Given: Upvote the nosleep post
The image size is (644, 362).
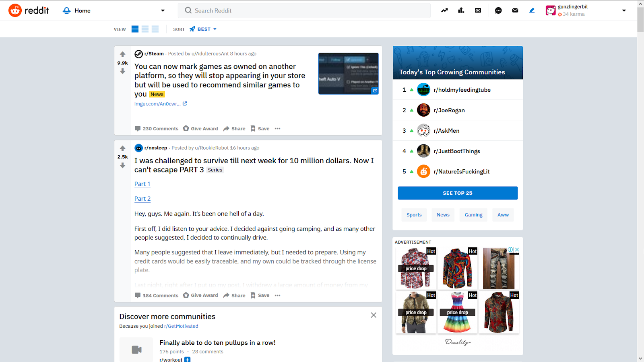Looking at the screenshot, I should point(123,148).
